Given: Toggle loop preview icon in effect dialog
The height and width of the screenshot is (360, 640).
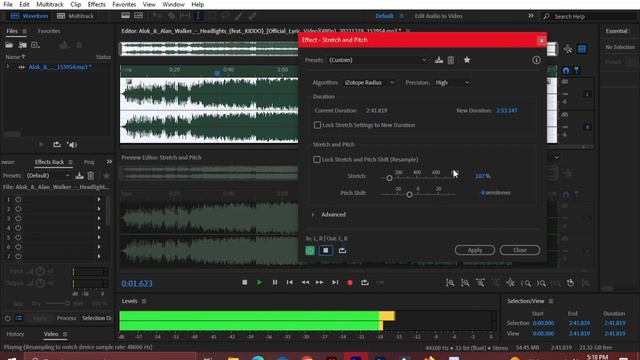Looking at the screenshot, I should pos(342,250).
